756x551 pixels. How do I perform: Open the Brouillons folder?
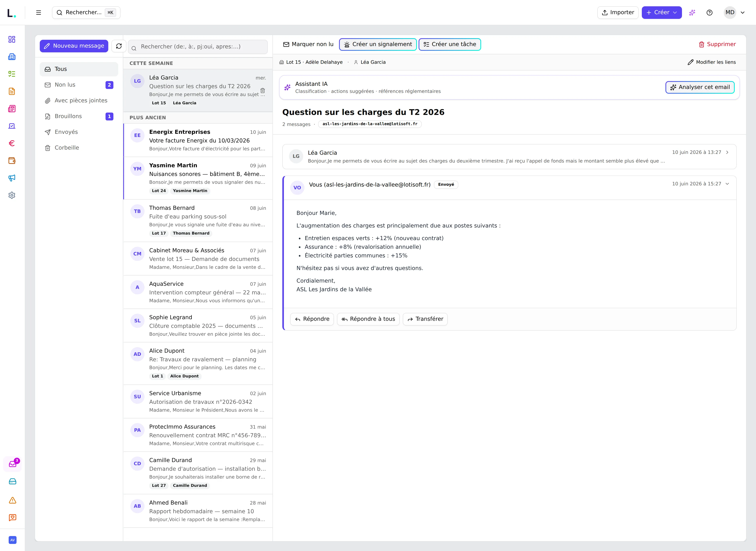(79, 116)
